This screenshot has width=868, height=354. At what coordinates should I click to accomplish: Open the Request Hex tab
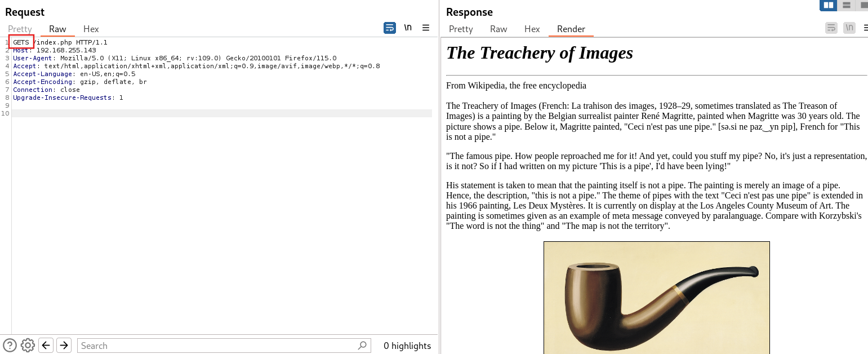[x=91, y=29]
